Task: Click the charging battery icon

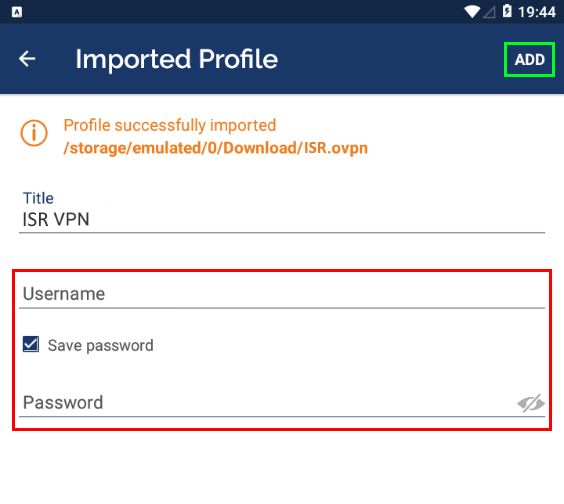Action: [x=507, y=12]
